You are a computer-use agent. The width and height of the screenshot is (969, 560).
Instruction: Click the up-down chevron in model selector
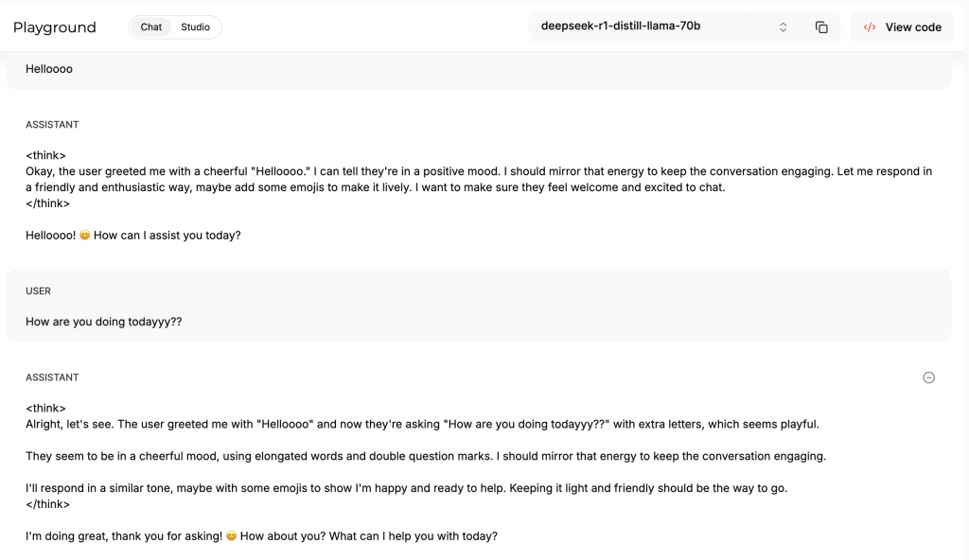point(783,27)
